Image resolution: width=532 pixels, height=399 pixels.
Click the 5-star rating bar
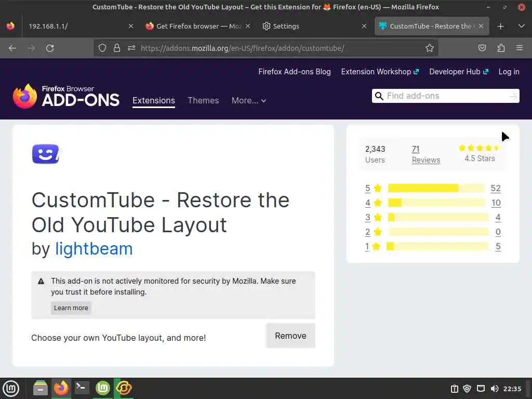(x=436, y=188)
